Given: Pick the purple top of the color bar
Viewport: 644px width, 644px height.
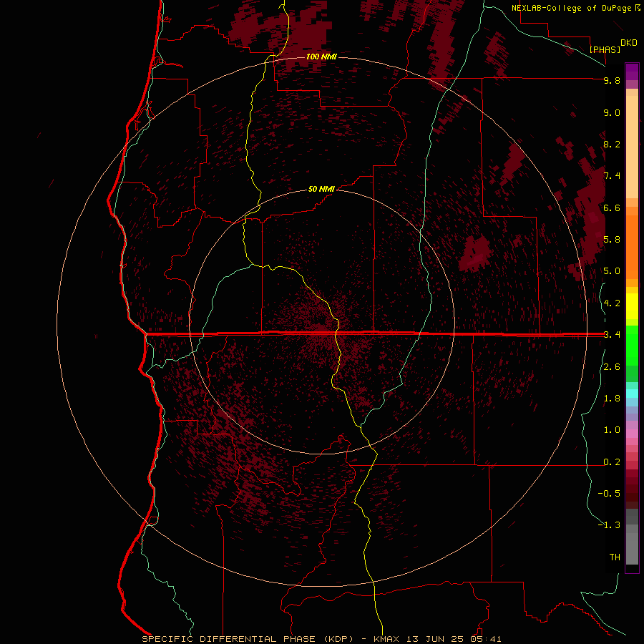Looking at the screenshot, I should click(632, 72).
